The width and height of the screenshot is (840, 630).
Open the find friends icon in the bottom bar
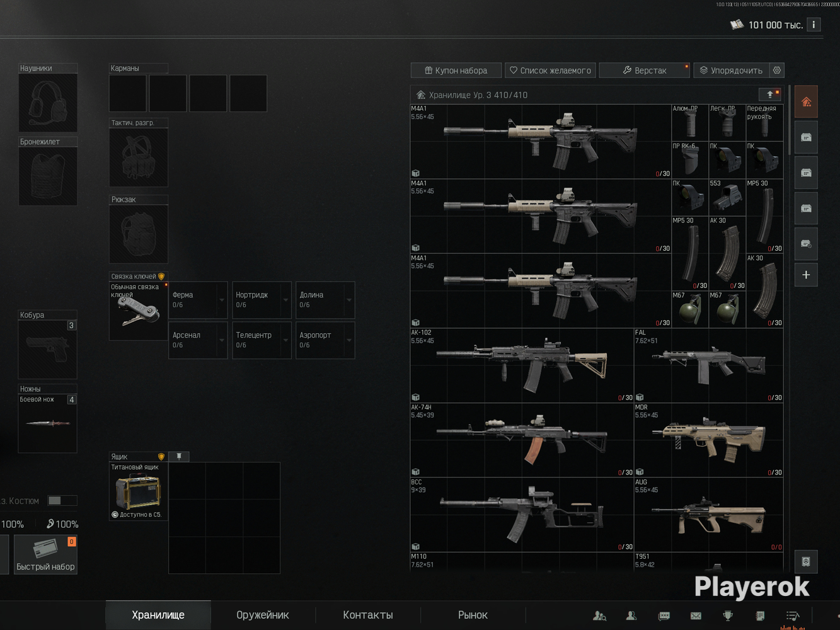[600, 616]
